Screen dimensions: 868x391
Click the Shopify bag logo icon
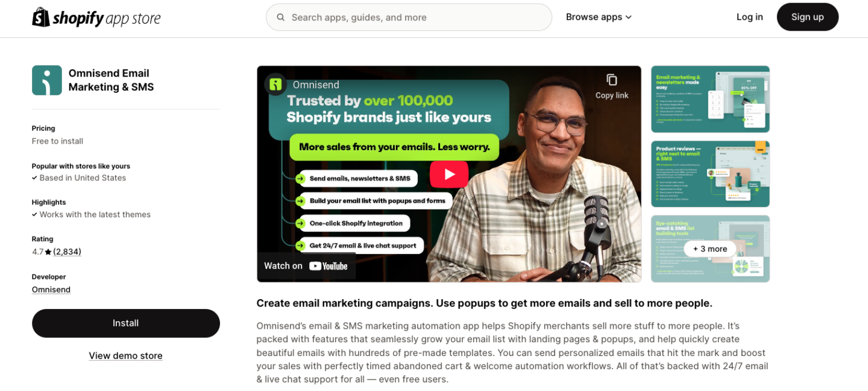[x=41, y=17]
